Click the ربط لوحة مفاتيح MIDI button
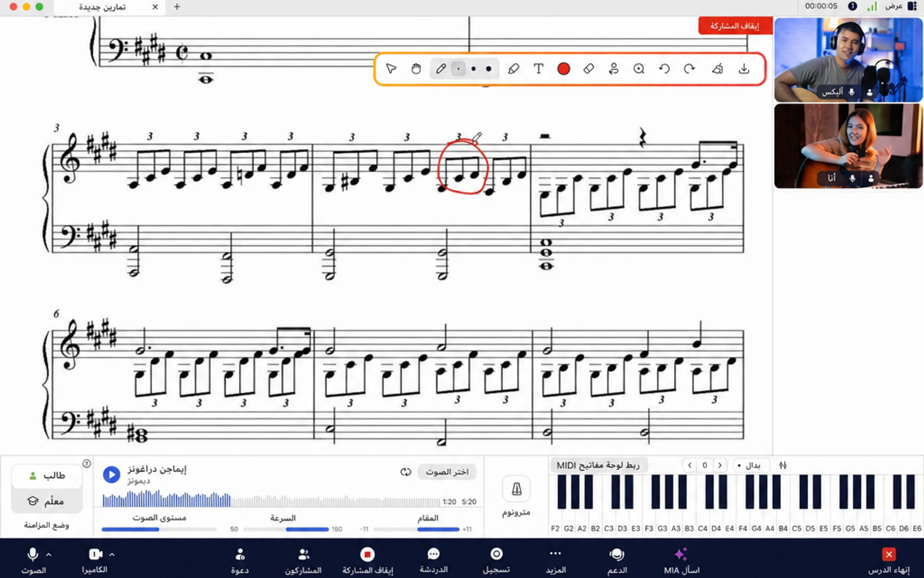The width and height of the screenshot is (924, 578). (598, 465)
